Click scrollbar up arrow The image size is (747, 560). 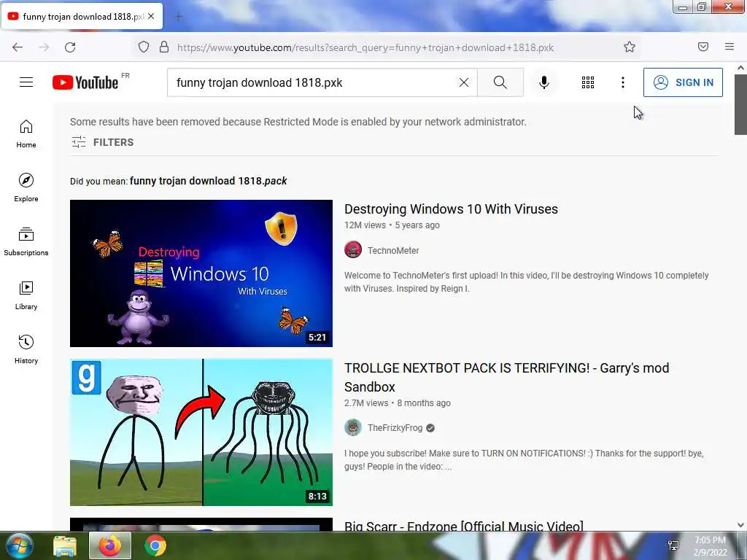point(741,68)
